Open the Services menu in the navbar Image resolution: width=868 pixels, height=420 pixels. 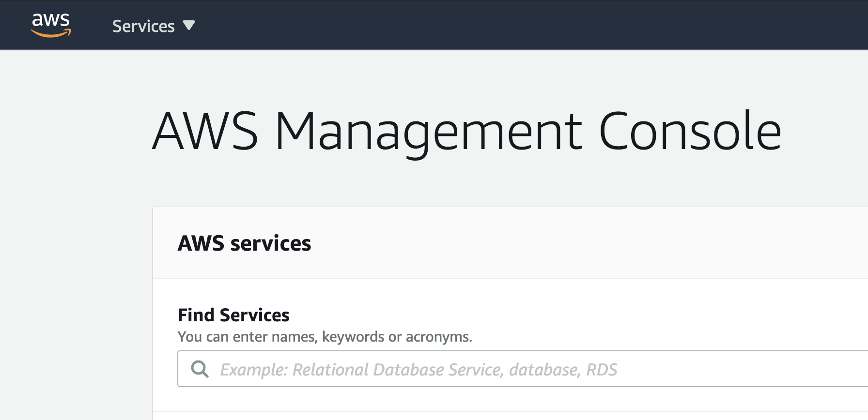154,26
